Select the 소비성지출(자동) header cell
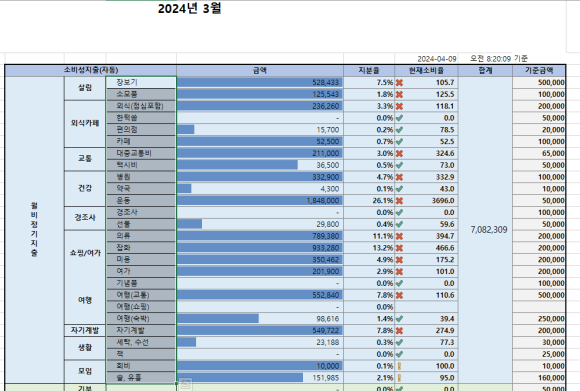The height and width of the screenshot is (391, 580). coord(91,70)
